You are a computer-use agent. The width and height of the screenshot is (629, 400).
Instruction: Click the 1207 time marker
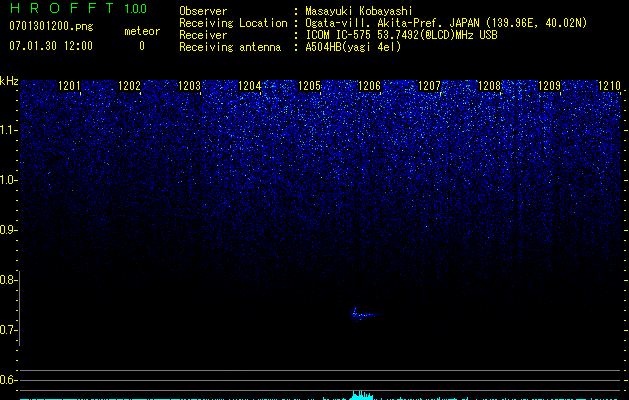click(429, 86)
